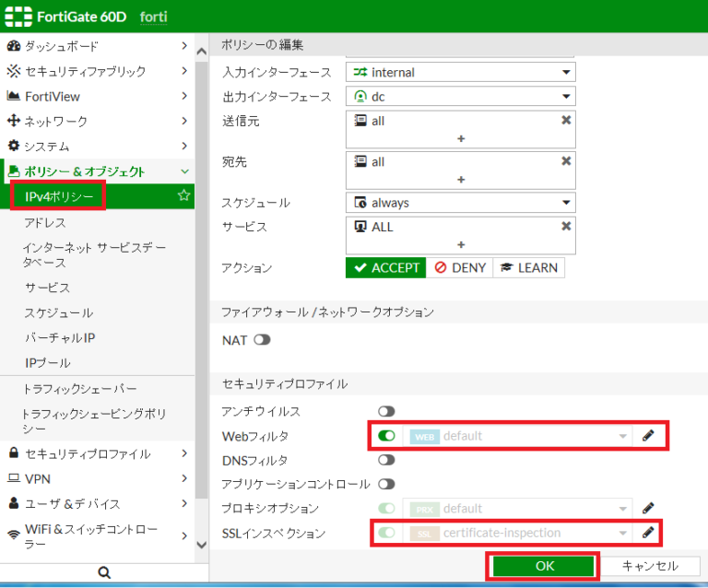
Task: Click the OK button
Action: pyautogui.click(x=544, y=566)
